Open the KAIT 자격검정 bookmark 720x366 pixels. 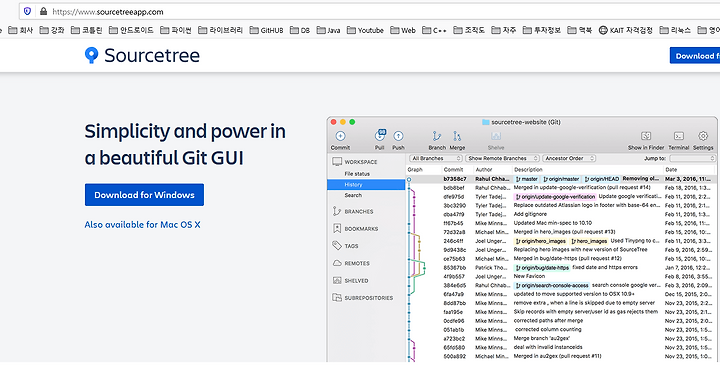(625, 30)
